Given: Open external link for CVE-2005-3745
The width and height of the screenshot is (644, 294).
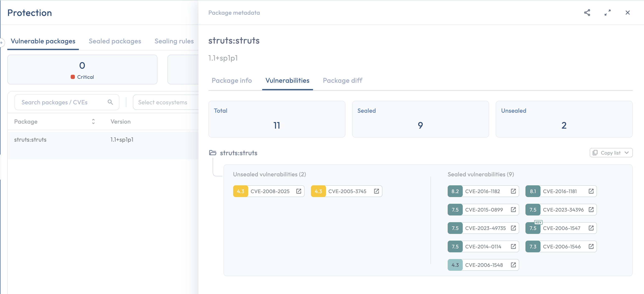Looking at the screenshot, I should [x=376, y=191].
